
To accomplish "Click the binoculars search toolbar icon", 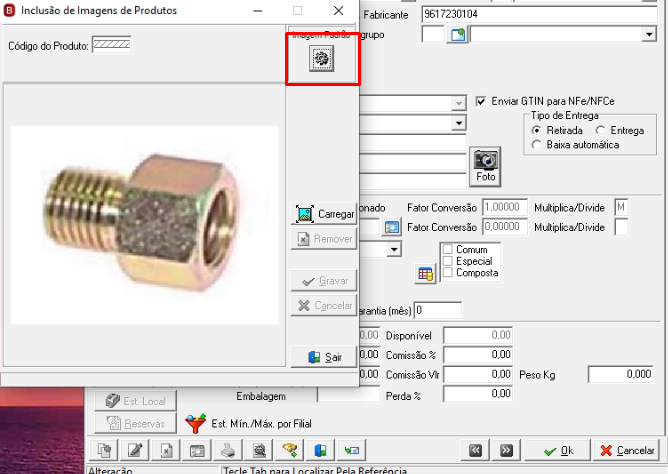I will (x=259, y=450).
